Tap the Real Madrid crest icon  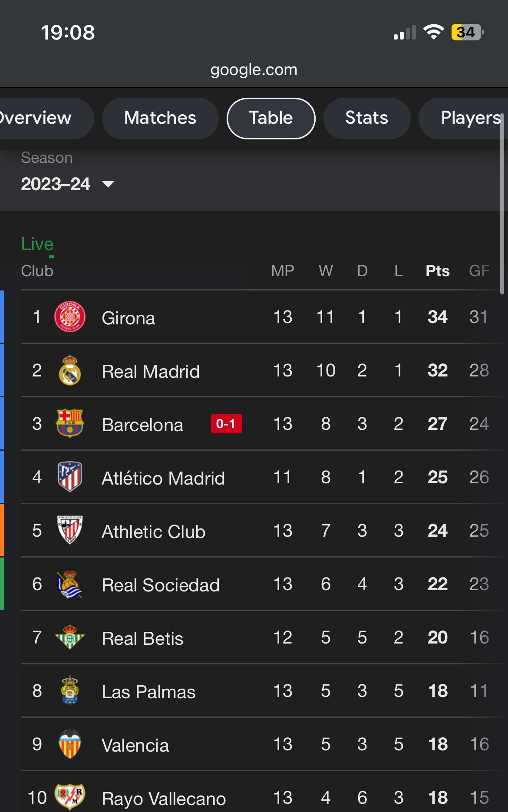tap(69, 370)
